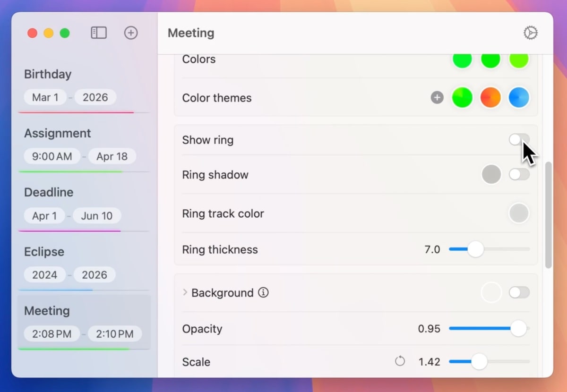Open the Birthday countdown item
Screen dimensions: 567x392
pos(48,74)
